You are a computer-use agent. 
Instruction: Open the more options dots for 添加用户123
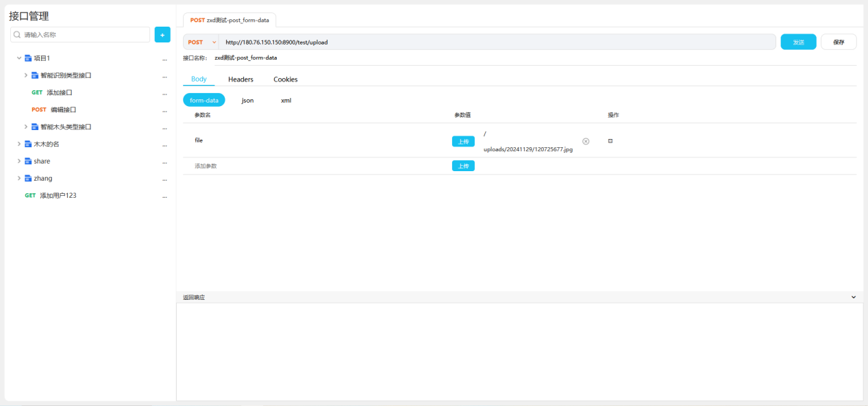tap(164, 196)
